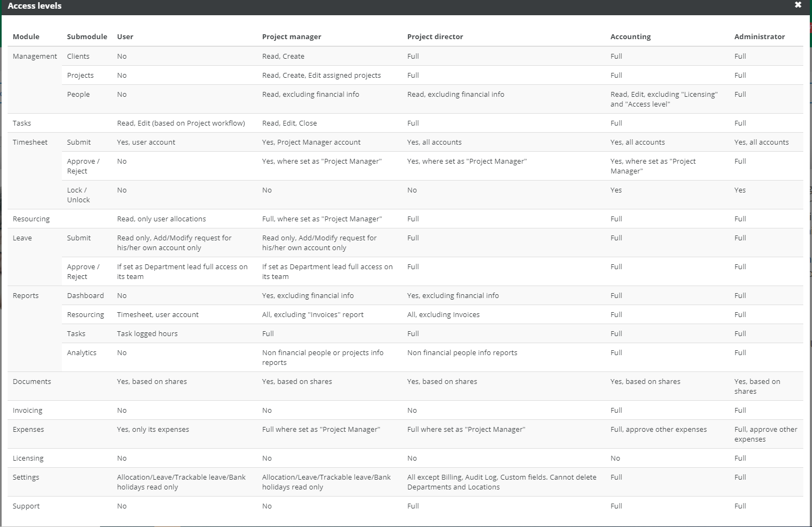Close the Access levels dialog
Screen dimensions: 812x527
pyautogui.click(x=797, y=5)
